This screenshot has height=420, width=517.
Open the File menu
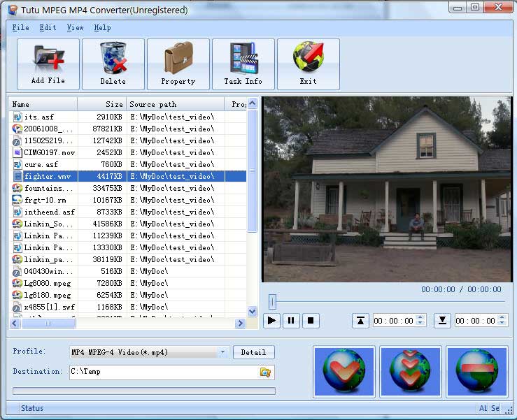(x=21, y=28)
